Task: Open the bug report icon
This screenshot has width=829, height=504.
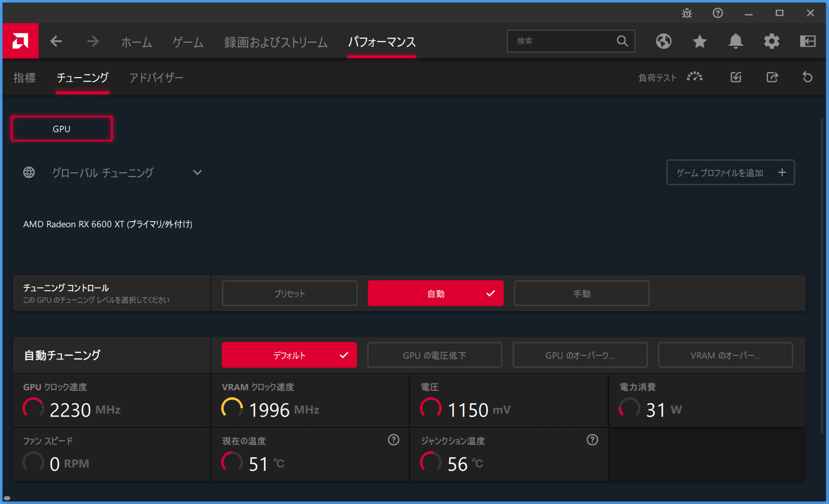Action: click(687, 13)
